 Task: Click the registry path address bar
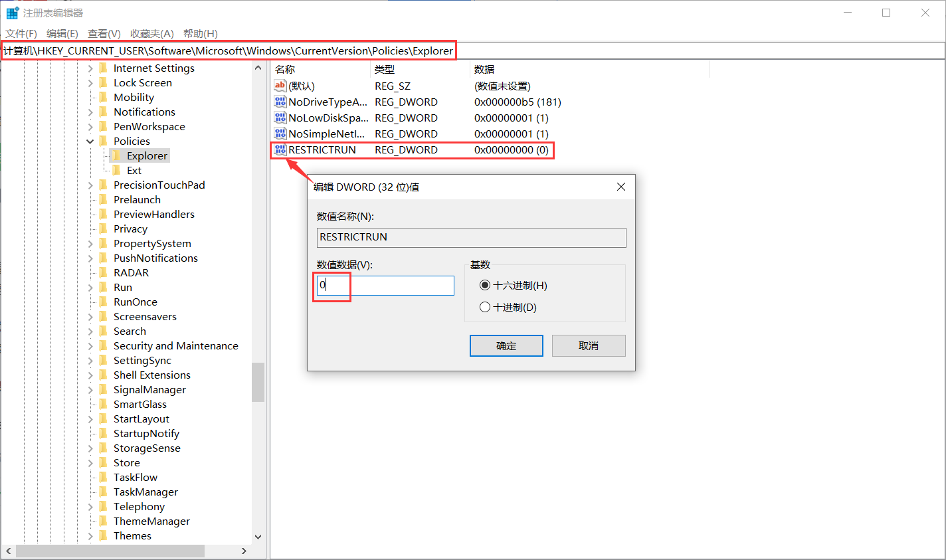[473, 50]
